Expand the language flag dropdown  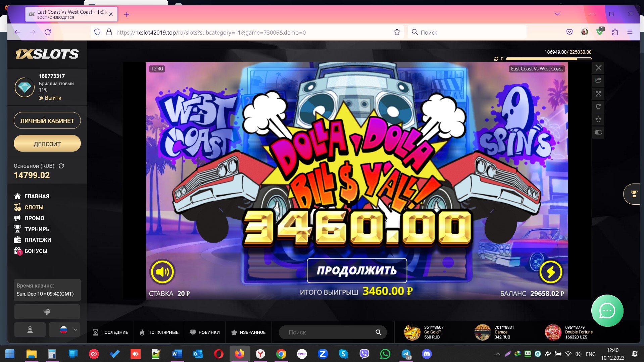click(64, 329)
